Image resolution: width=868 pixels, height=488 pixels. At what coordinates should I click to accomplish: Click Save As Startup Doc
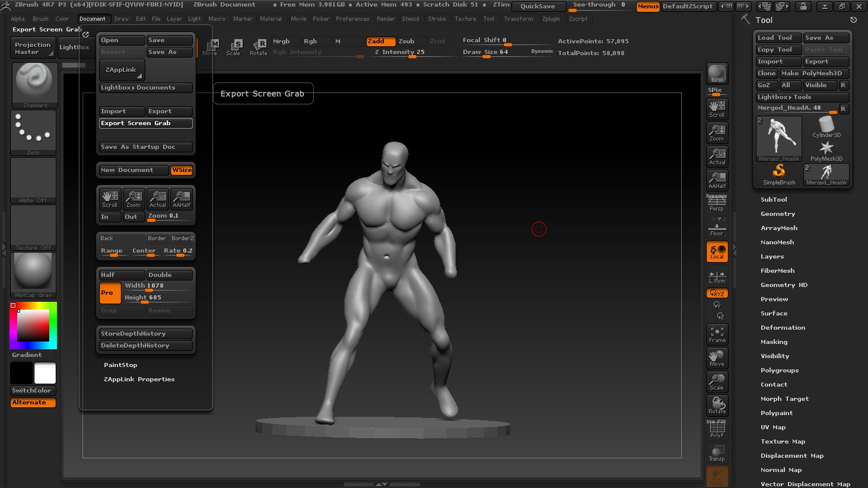point(146,147)
